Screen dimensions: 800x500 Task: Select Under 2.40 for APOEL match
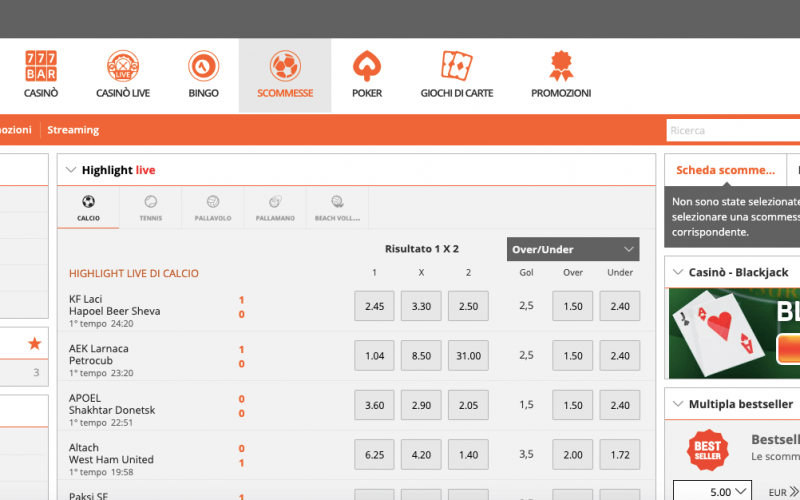pyautogui.click(x=620, y=405)
